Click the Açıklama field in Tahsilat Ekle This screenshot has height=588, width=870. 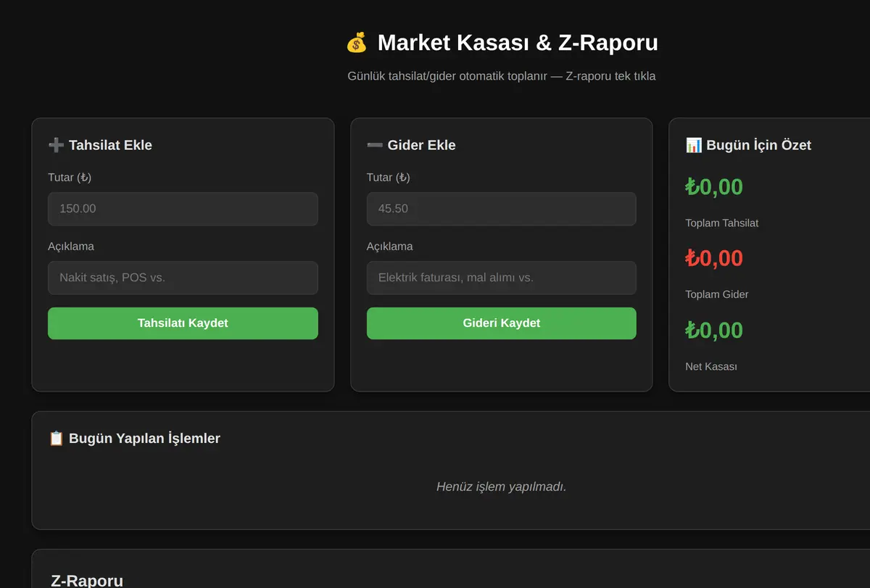tap(183, 278)
